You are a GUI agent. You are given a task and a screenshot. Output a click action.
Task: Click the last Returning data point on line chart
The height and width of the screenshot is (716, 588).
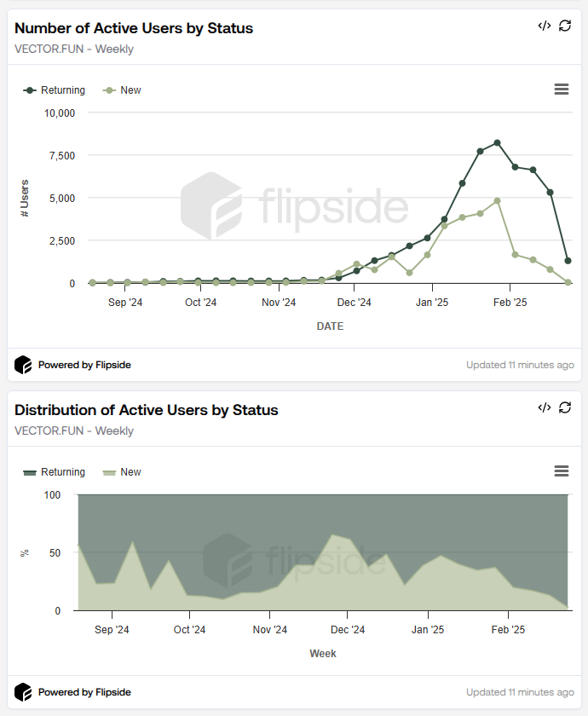pyautogui.click(x=568, y=261)
